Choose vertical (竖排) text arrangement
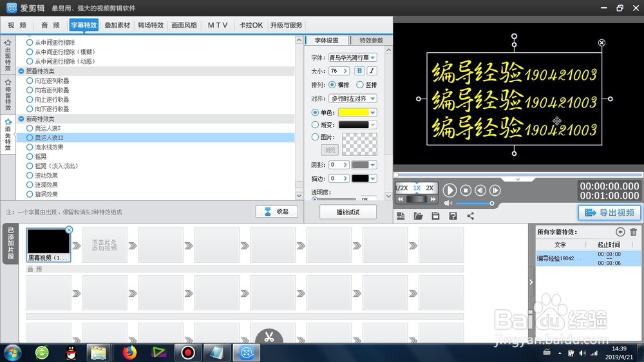This screenshot has height=362, width=644. click(x=360, y=84)
